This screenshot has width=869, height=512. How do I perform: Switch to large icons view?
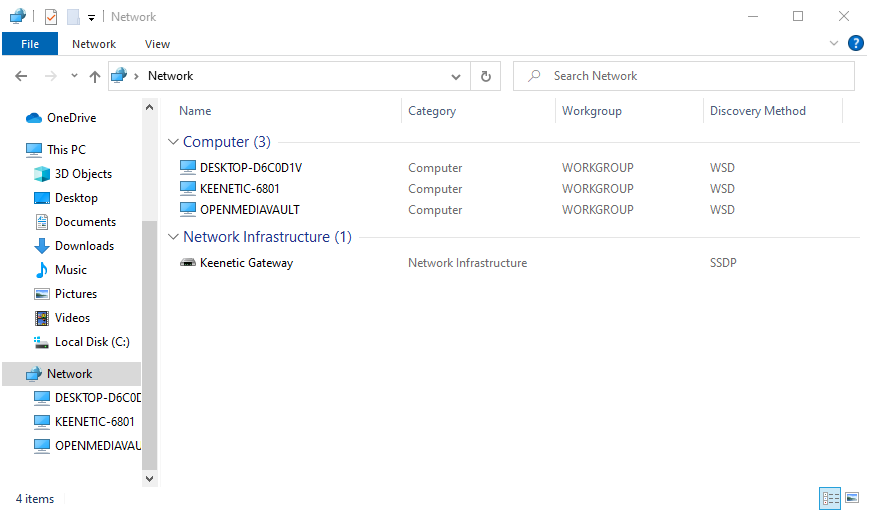point(852,497)
